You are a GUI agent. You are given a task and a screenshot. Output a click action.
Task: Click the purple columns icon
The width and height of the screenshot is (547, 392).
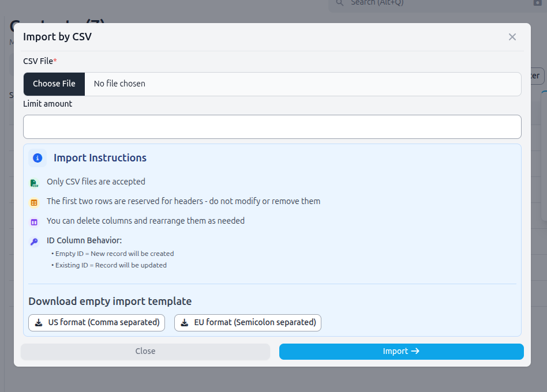pyautogui.click(x=34, y=221)
